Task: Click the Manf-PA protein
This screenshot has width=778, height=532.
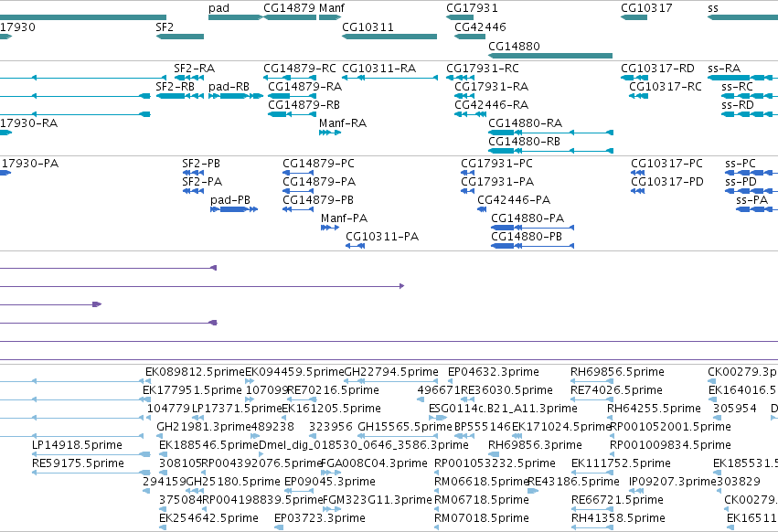Action: [x=330, y=228]
